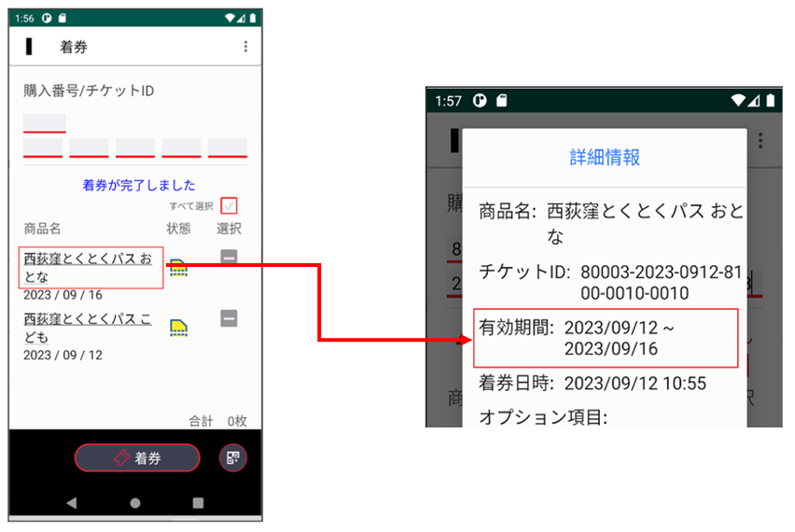Click the last ticket ID field in second row

(x=227, y=148)
